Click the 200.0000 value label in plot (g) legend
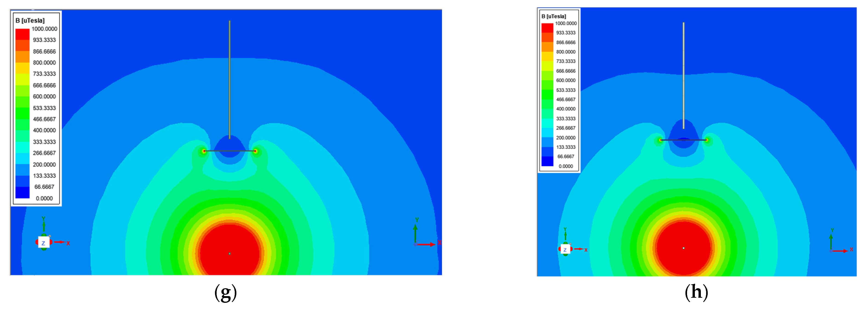This screenshot has height=309, width=868. tap(44, 165)
